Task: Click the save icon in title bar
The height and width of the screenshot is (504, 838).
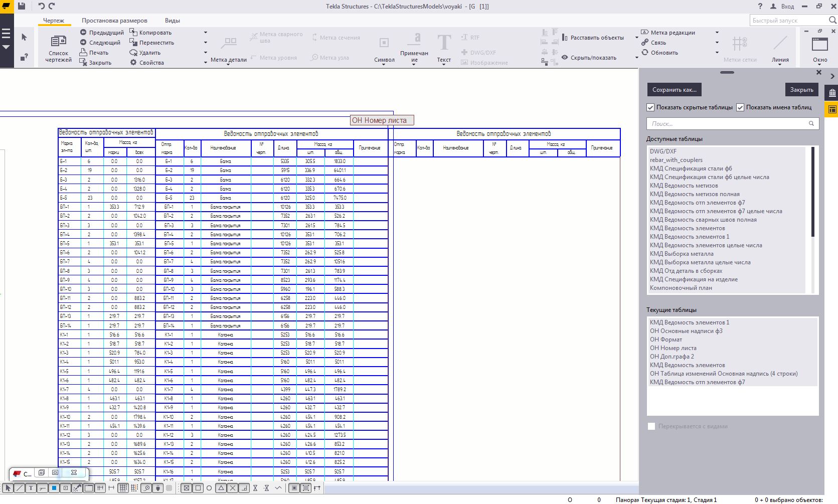Action: tap(22, 6)
